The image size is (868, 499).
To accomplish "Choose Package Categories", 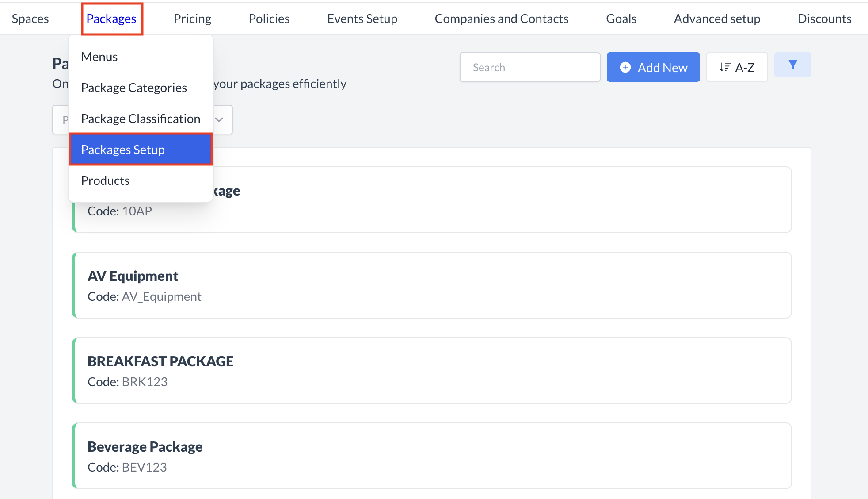I will (x=134, y=87).
